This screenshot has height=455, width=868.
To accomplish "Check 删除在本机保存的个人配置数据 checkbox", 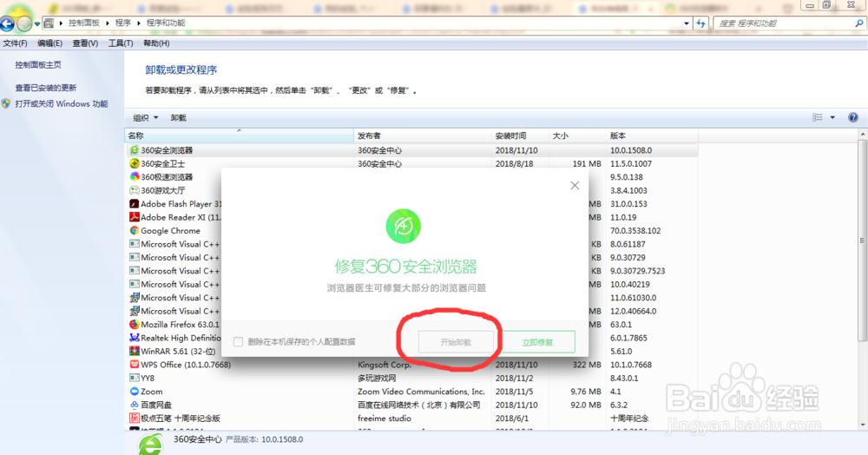I will (x=238, y=341).
